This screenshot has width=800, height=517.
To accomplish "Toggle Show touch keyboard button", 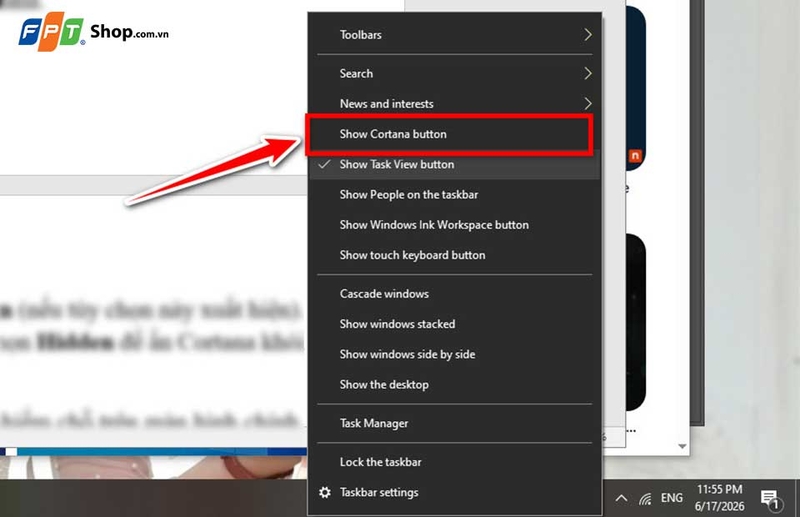I will (454, 255).
